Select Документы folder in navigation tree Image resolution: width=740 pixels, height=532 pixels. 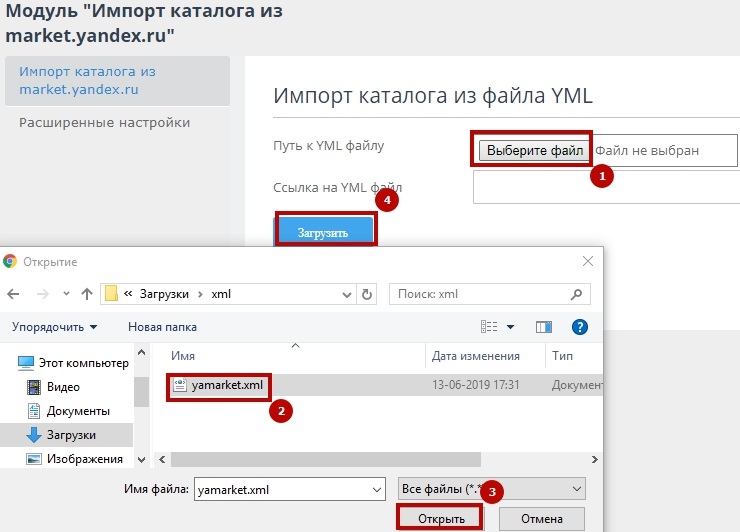click(78, 411)
